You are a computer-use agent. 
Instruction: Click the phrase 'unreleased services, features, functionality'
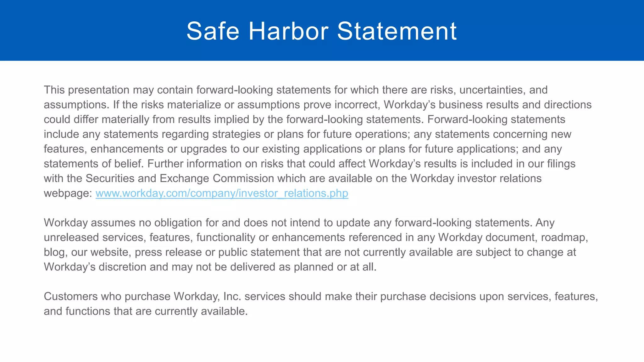(149, 238)
